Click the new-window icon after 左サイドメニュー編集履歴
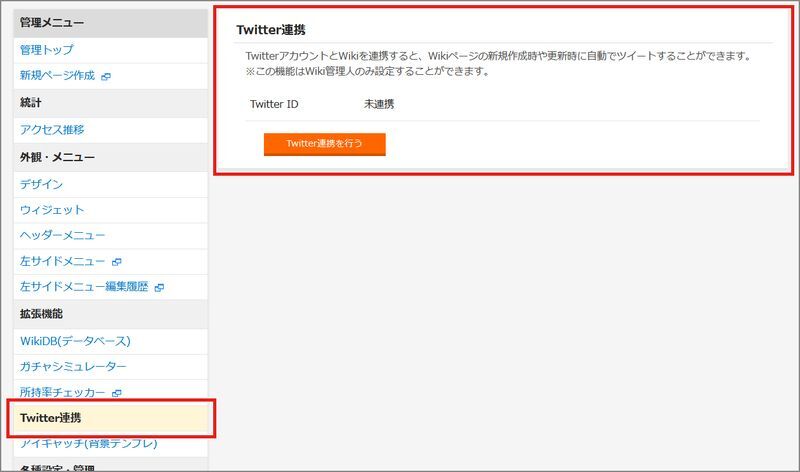The image size is (800, 472). (x=159, y=288)
